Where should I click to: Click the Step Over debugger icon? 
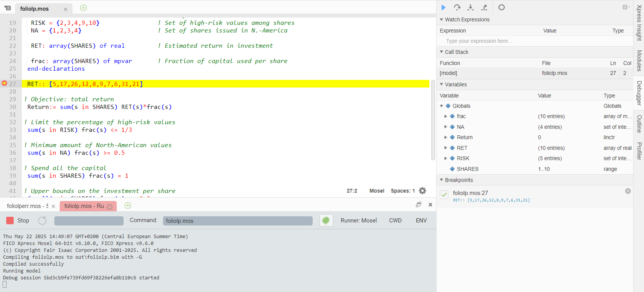pos(457,7)
